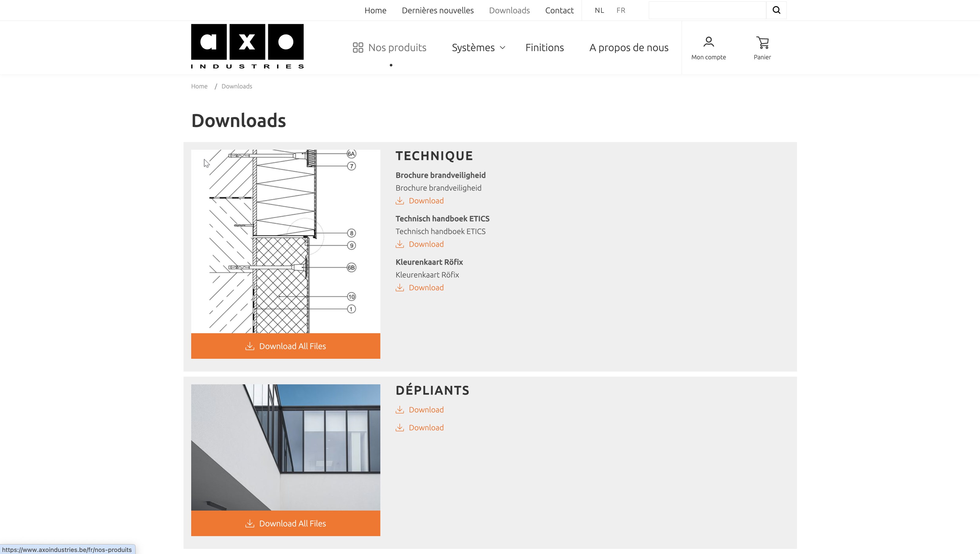Image resolution: width=980 pixels, height=554 pixels.
Task: Open Mon compte user icon
Action: click(708, 42)
